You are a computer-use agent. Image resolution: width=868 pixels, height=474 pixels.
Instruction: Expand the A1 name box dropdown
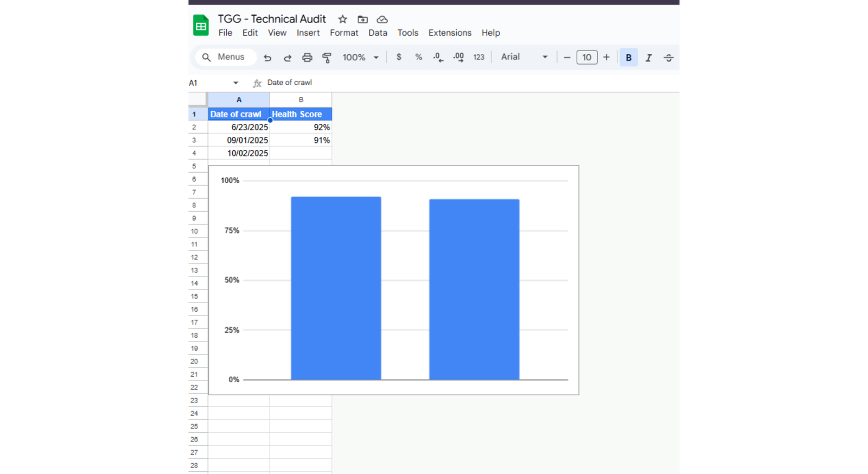click(x=235, y=83)
